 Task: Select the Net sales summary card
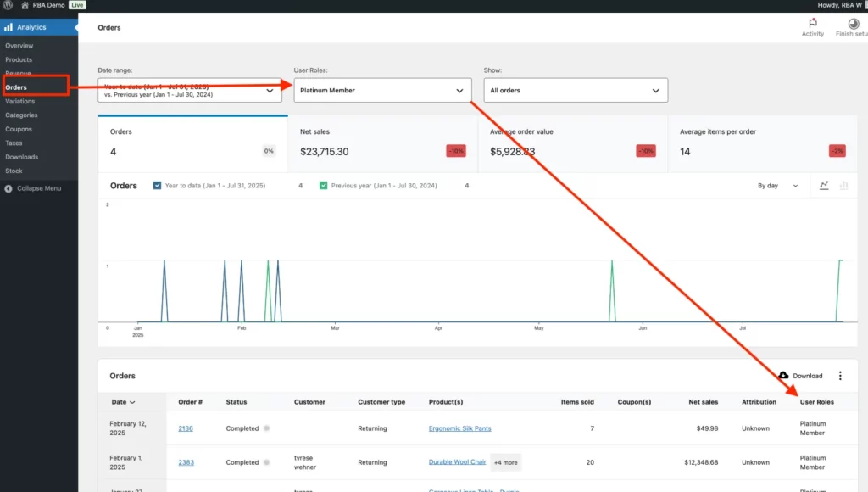click(x=382, y=143)
